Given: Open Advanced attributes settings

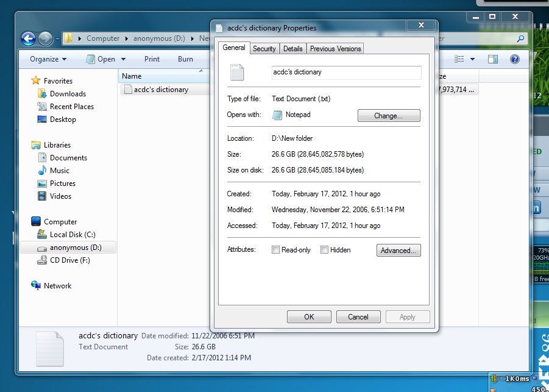Looking at the screenshot, I should (398, 250).
